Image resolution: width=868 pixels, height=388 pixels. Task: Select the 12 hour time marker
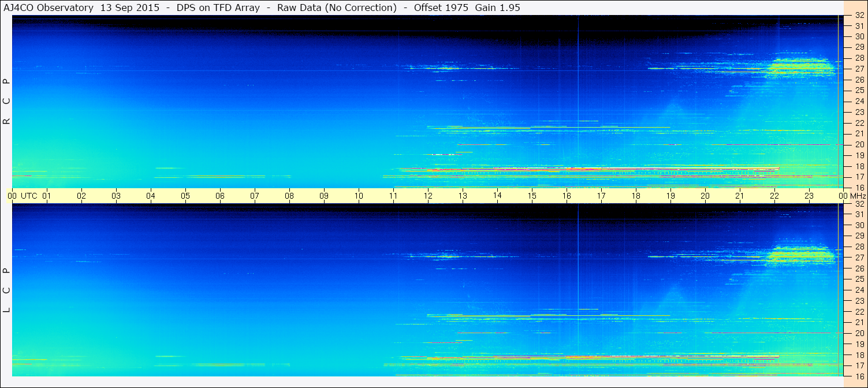428,196
